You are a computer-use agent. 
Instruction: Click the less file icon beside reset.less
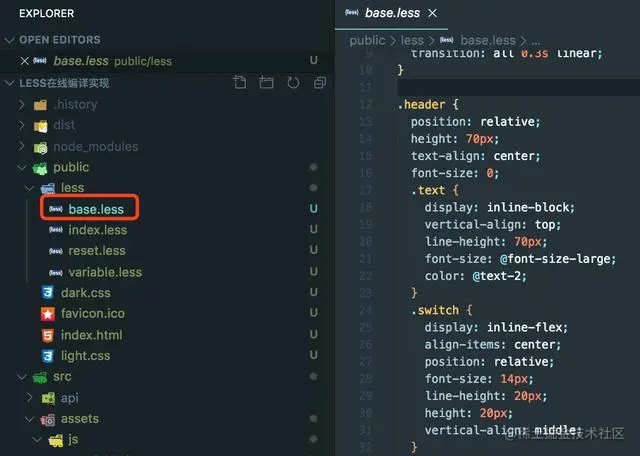[x=56, y=251]
